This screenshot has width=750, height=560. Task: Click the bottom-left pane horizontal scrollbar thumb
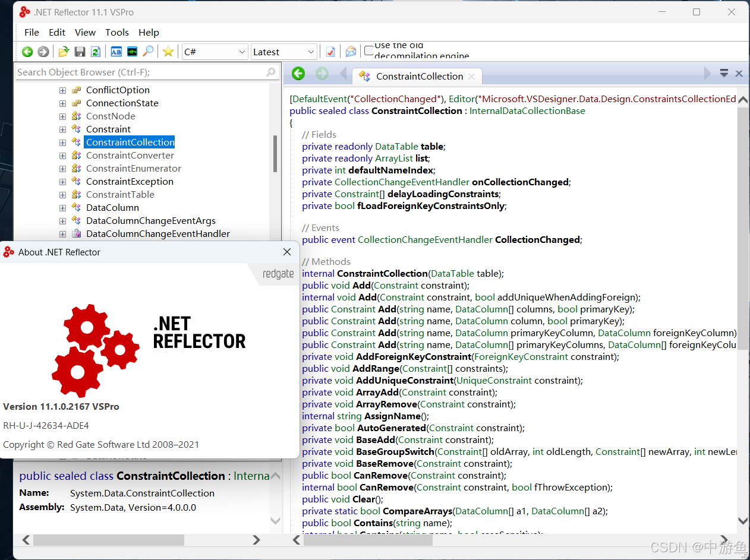pyautogui.click(x=109, y=540)
